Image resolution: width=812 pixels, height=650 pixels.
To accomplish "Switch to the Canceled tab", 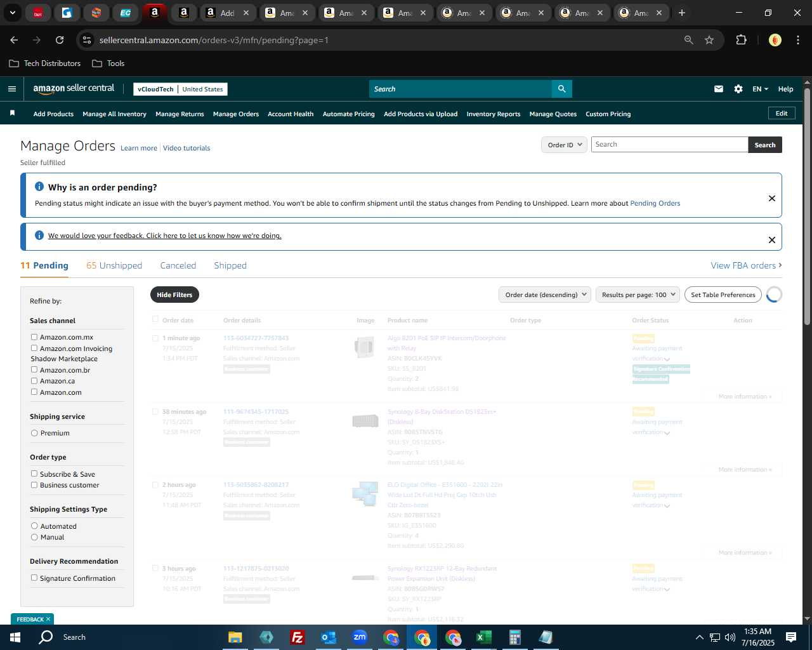I will (178, 265).
